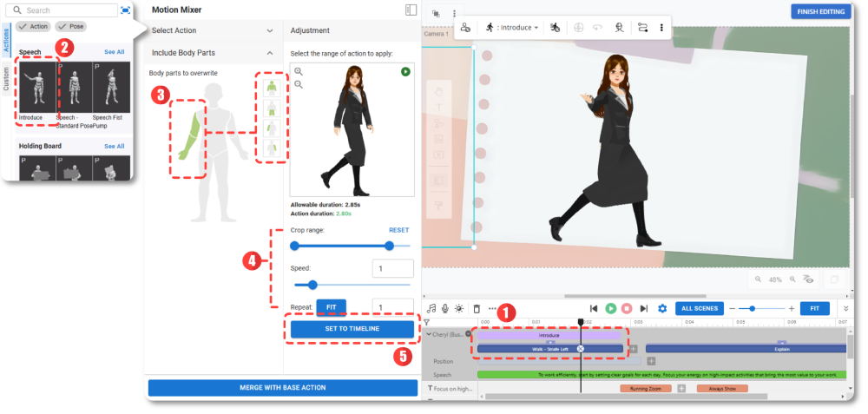Select the Introduce action thumbnail

coord(34,89)
